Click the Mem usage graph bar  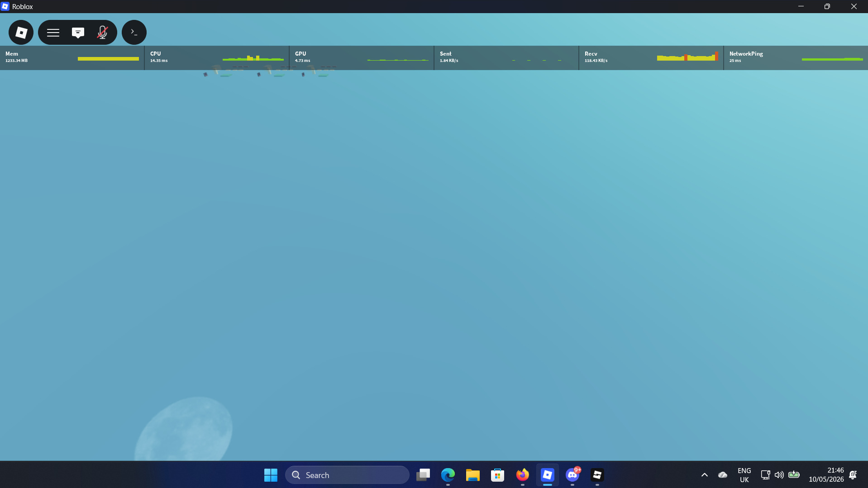tap(108, 59)
